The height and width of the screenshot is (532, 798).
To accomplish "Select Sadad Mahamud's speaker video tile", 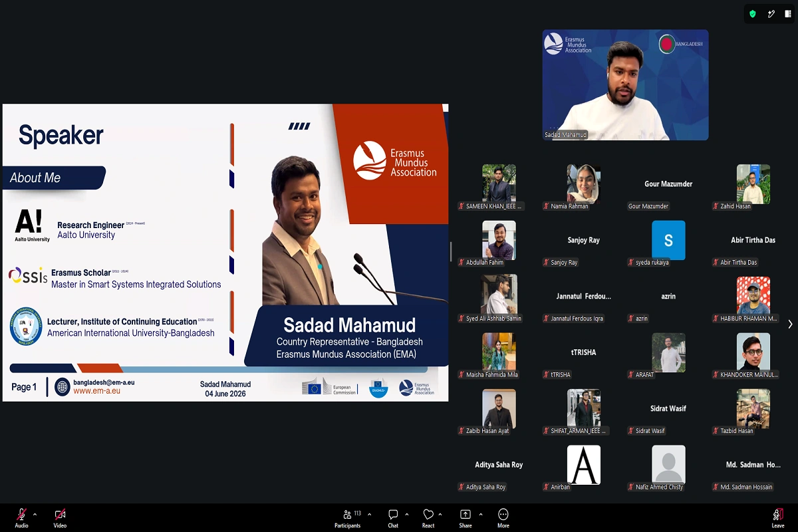I will [625, 84].
